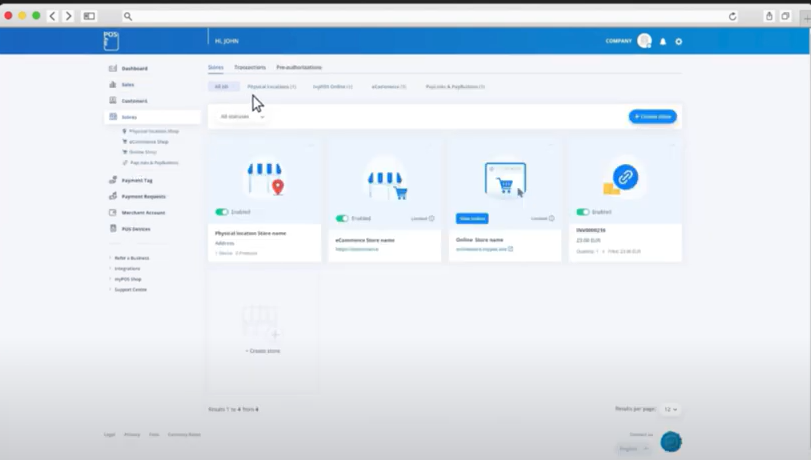Open the All statuses dropdown

pos(242,116)
